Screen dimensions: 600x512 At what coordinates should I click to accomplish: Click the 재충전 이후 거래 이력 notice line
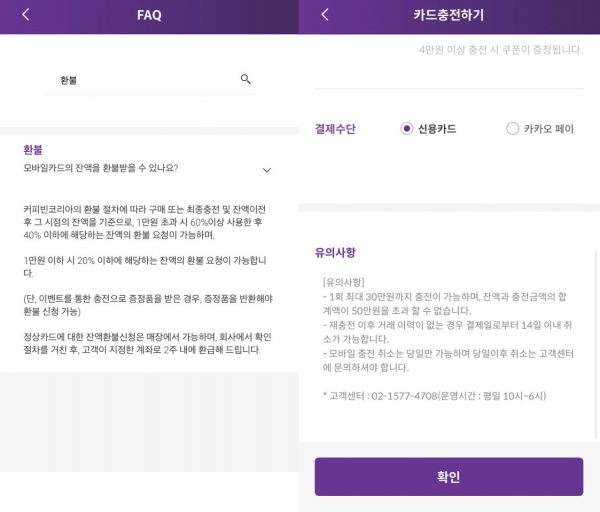[x=447, y=332]
